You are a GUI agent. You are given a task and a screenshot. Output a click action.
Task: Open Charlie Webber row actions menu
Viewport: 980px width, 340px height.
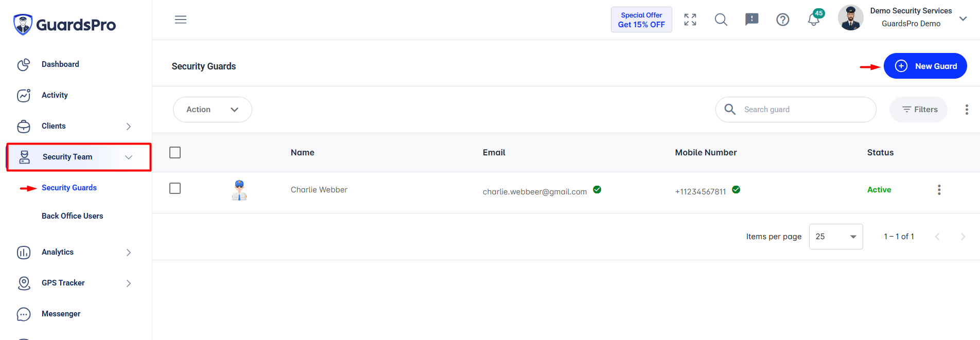939,190
